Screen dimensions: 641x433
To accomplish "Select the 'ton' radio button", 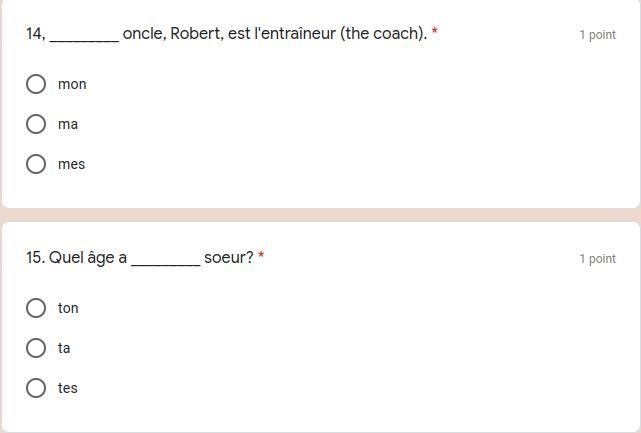I will click(36, 308).
